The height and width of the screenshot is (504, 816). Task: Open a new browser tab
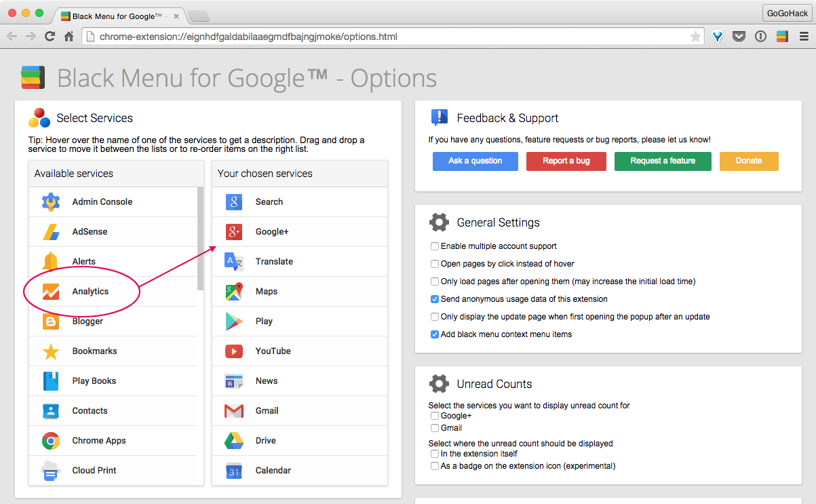[x=198, y=16]
